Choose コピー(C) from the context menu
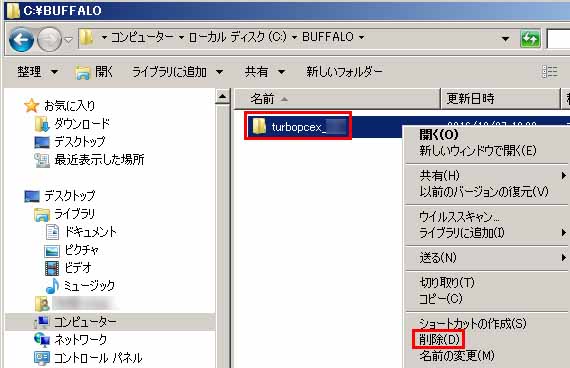 440,299
